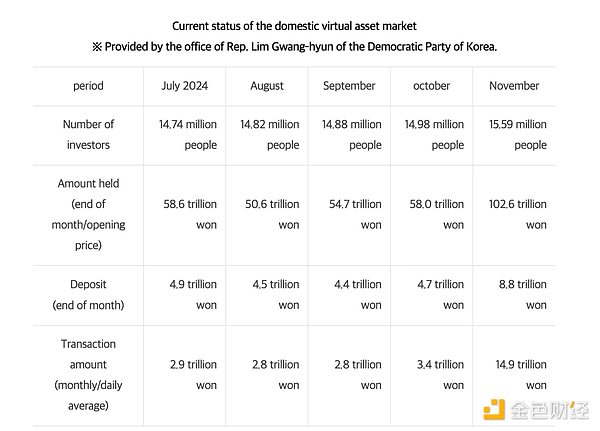Image resolution: width=600 pixels, height=431 pixels.
Task: Click the 'Deposit (end of month)' row label
Action: tap(88, 294)
